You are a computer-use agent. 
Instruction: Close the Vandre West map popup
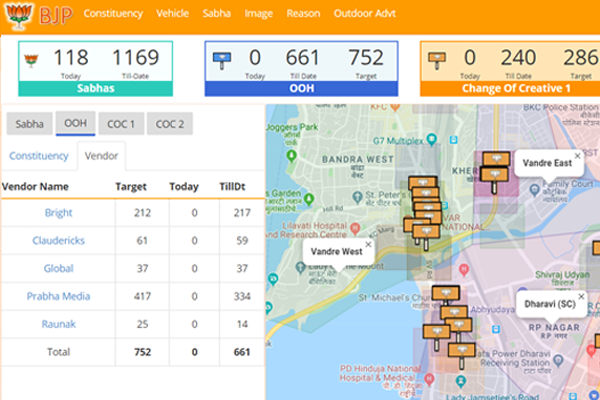click(x=368, y=244)
